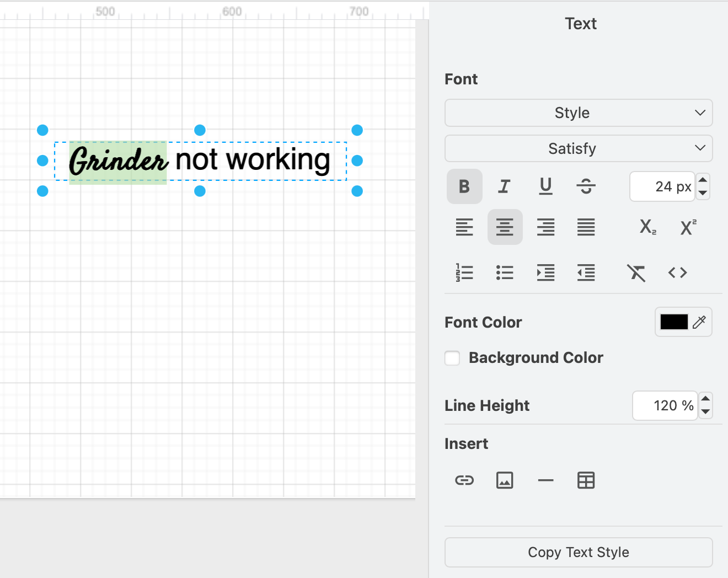
Task: Clear text formatting
Action: (x=636, y=272)
